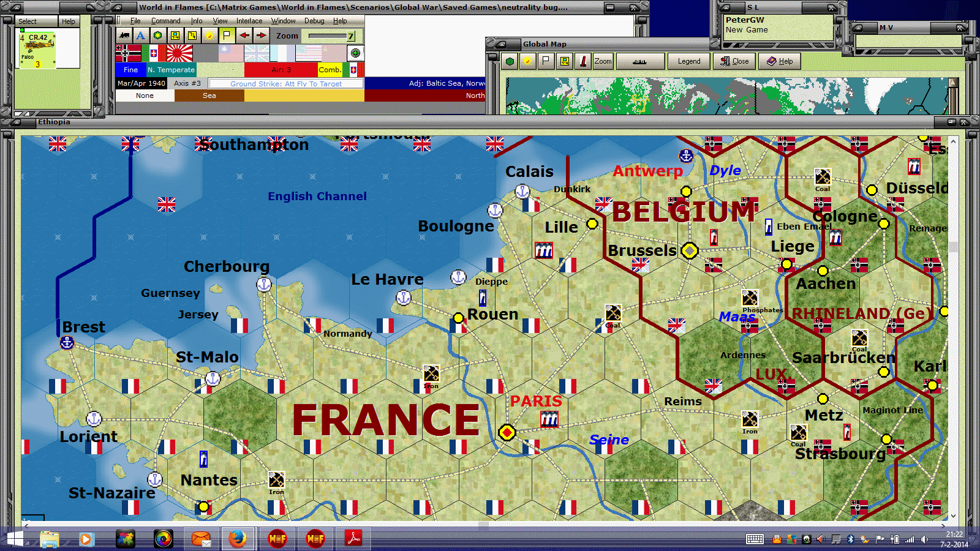The image size is (980, 551).
Task: Open the Global Map Legend
Action: (x=689, y=61)
